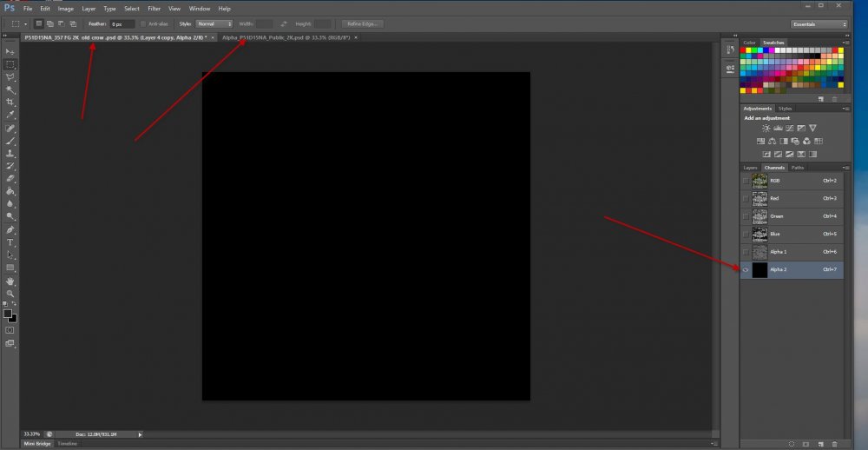
Task: Open the Essentials workspace dropdown
Action: (x=819, y=23)
